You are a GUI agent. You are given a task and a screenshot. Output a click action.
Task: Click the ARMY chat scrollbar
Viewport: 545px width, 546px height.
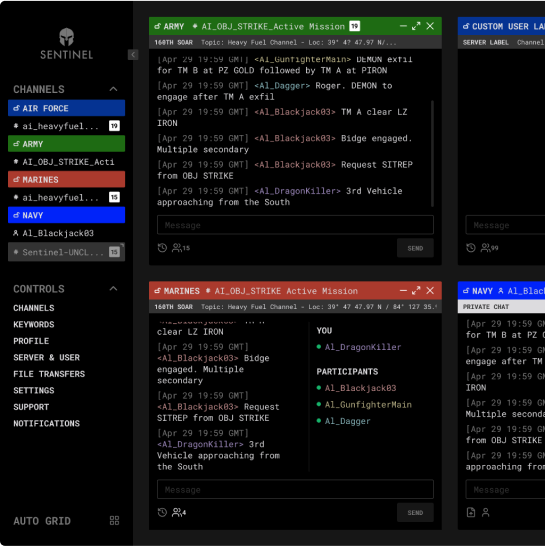point(432,153)
